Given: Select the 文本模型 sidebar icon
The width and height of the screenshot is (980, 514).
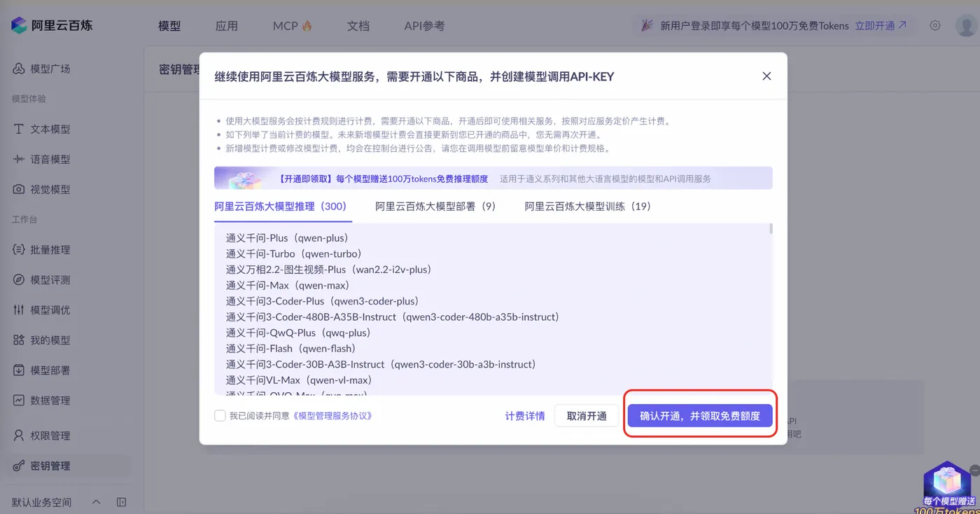Looking at the screenshot, I should click(x=19, y=129).
